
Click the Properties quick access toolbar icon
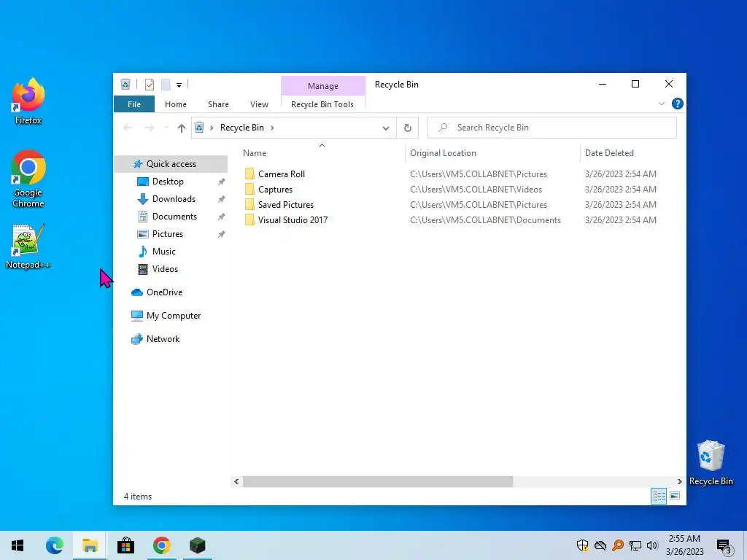coord(150,85)
